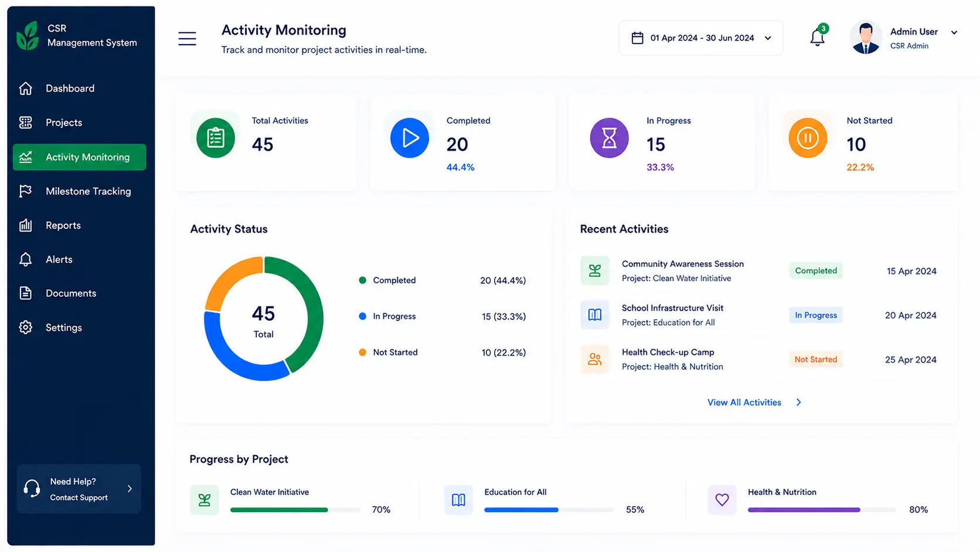The width and height of the screenshot is (980, 552).
Task: Click the Admin User profile avatar
Action: pyautogui.click(x=866, y=38)
